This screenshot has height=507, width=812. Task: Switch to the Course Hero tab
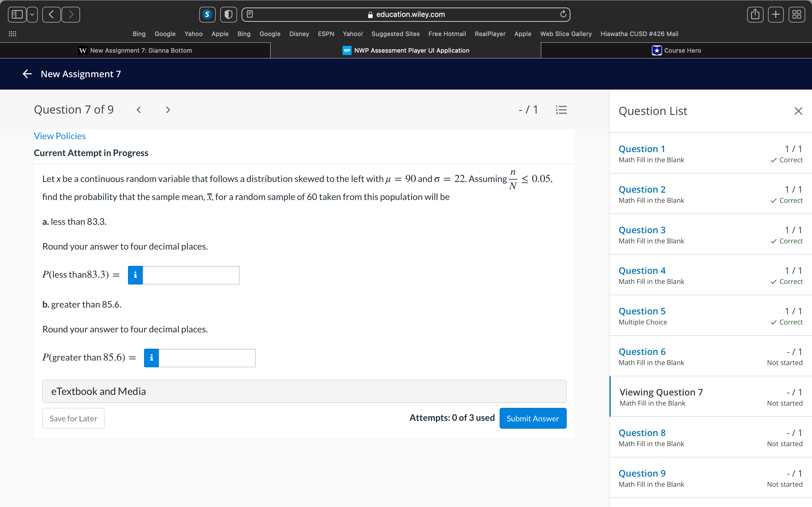pyautogui.click(x=676, y=50)
